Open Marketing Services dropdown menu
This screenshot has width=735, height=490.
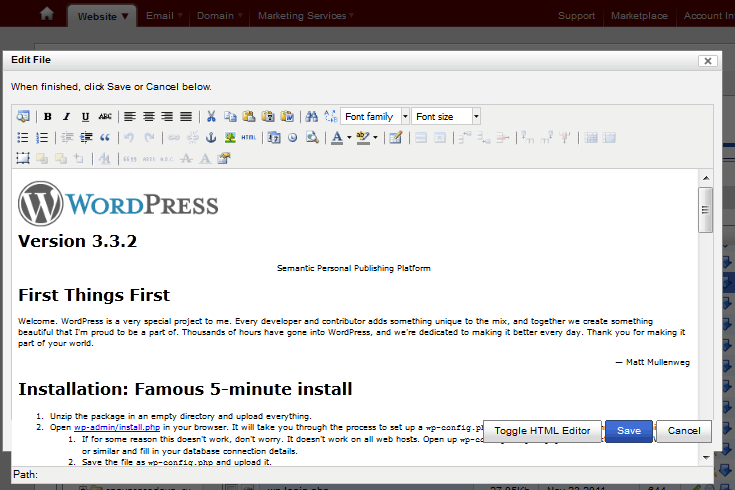click(x=306, y=16)
